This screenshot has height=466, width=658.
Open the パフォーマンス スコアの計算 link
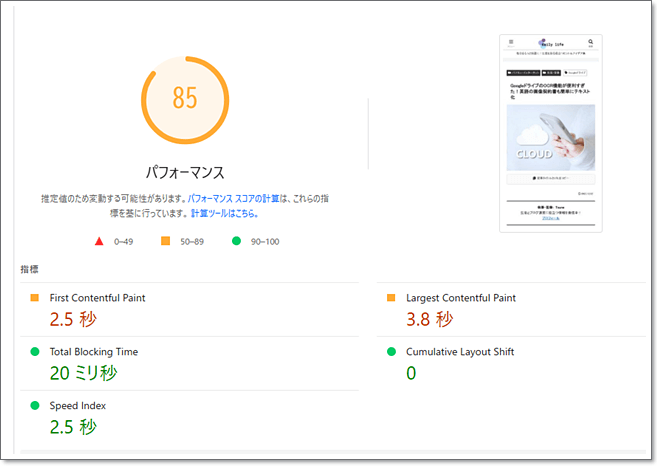(233, 199)
